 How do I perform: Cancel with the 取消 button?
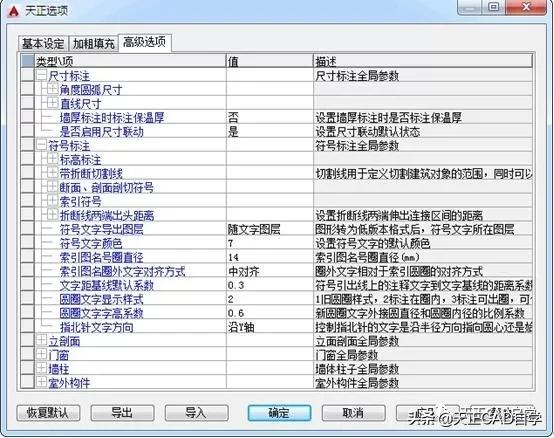353,413
